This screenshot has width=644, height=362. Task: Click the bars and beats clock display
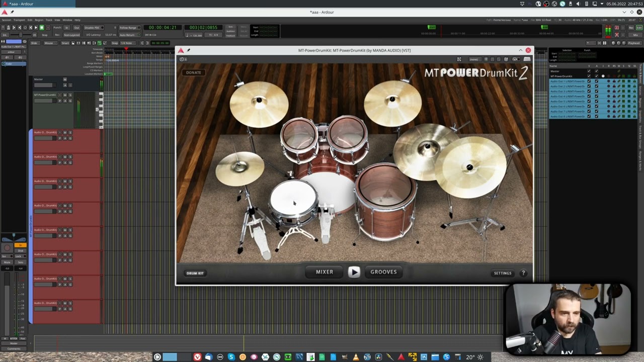pos(203,28)
